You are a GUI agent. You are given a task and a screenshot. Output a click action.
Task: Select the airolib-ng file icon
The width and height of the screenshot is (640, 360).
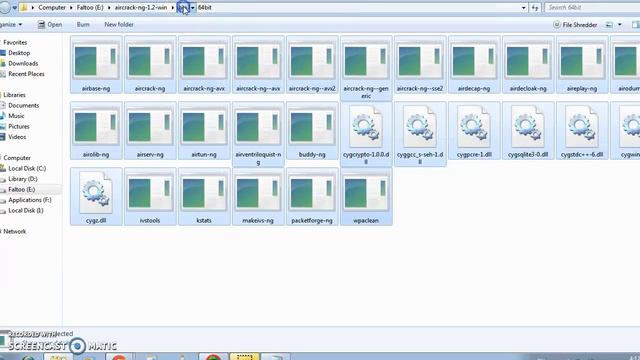pos(96,128)
